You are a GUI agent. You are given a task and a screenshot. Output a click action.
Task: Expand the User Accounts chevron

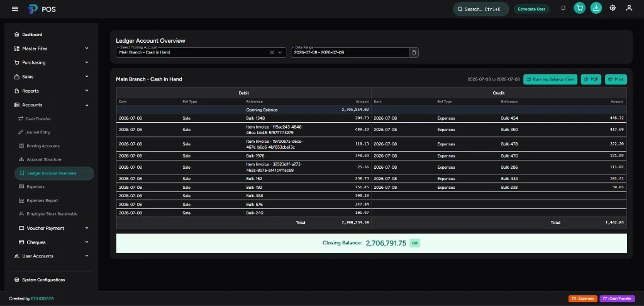[87, 256]
